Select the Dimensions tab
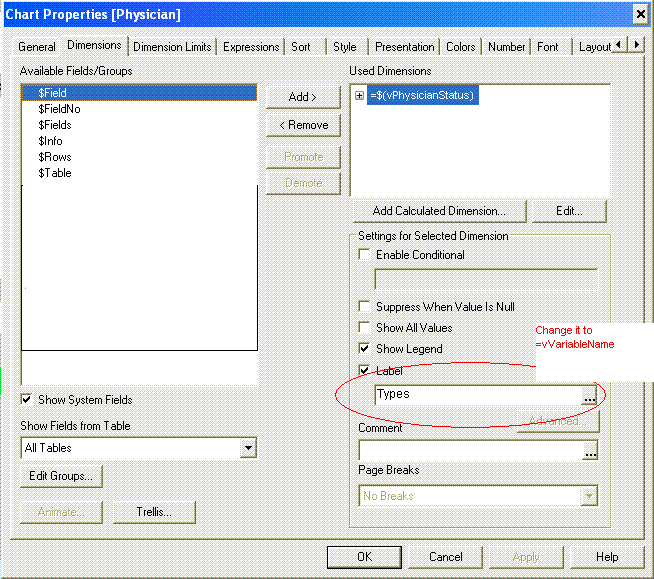This screenshot has height=579, width=654. coord(94,45)
